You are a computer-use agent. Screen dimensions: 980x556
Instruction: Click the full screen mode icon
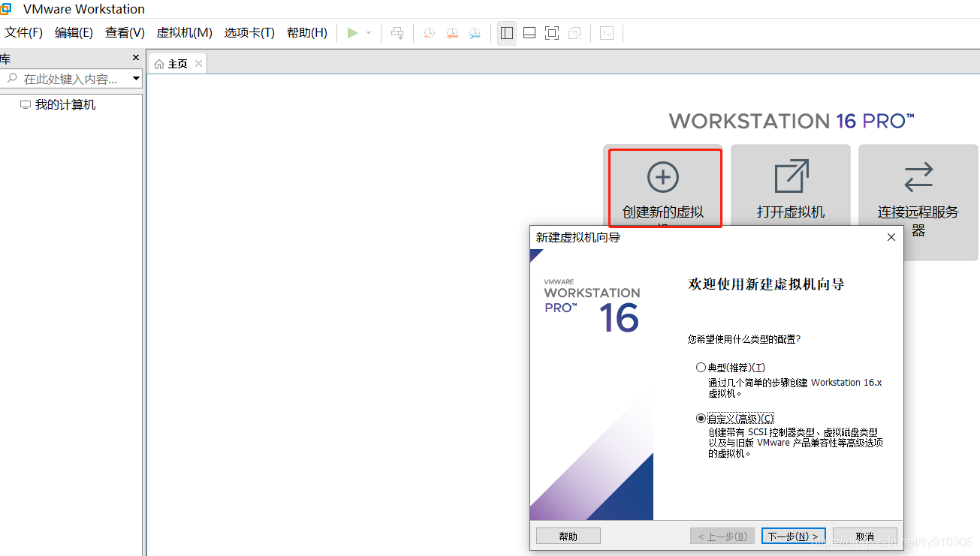tap(552, 33)
